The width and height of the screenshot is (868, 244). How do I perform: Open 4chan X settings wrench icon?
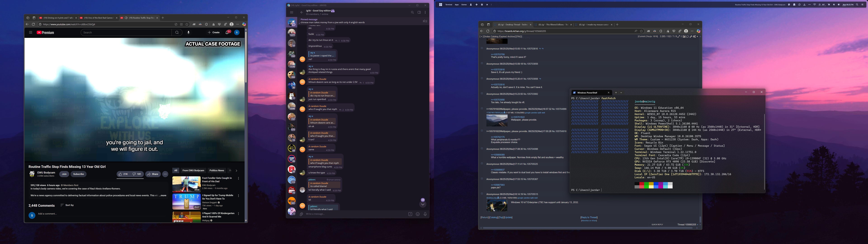pos(691,36)
